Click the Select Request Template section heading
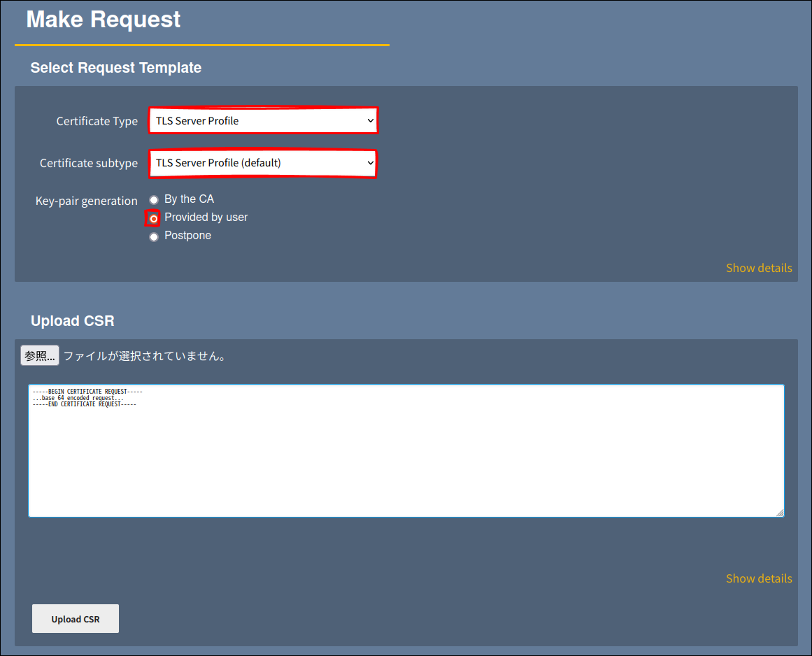The height and width of the screenshot is (656, 812). pos(116,68)
